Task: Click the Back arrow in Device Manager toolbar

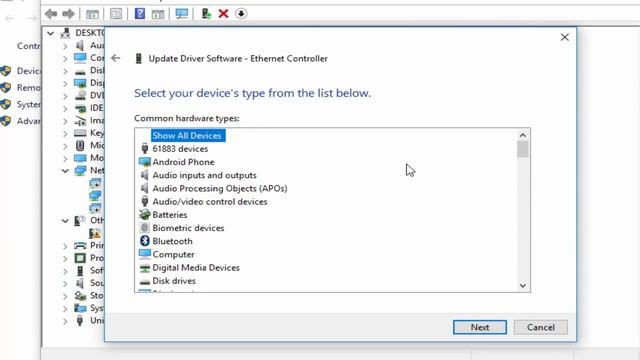Action: tap(51, 14)
